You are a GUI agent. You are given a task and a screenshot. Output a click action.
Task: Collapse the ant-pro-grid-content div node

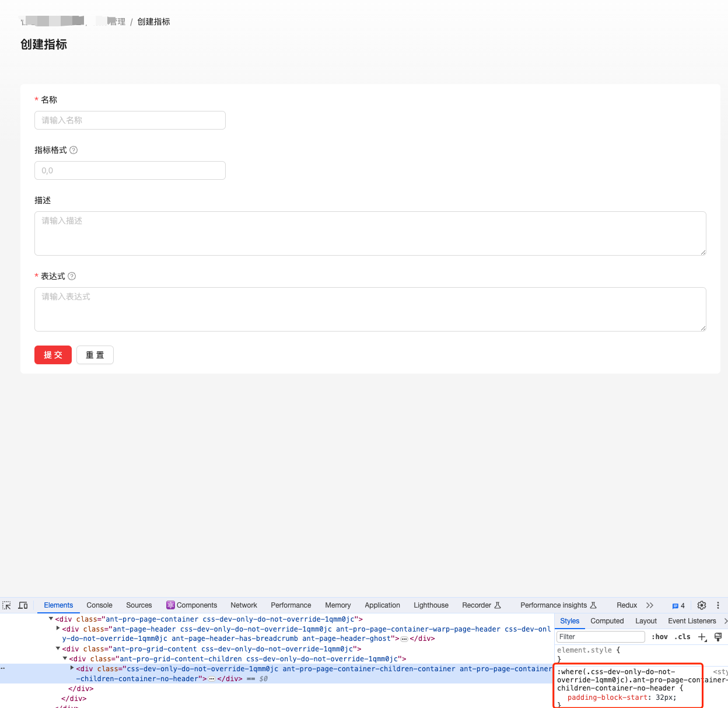[x=58, y=648]
